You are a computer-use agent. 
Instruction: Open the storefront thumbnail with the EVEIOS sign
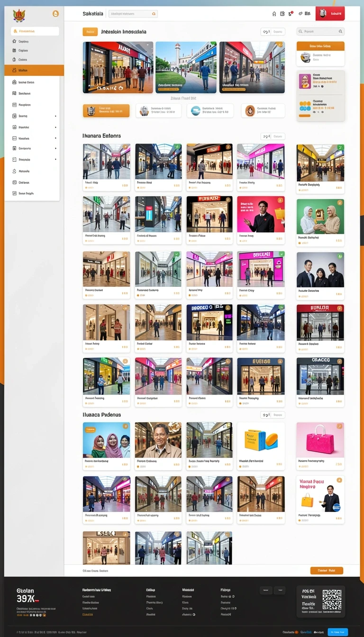tap(261, 376)
